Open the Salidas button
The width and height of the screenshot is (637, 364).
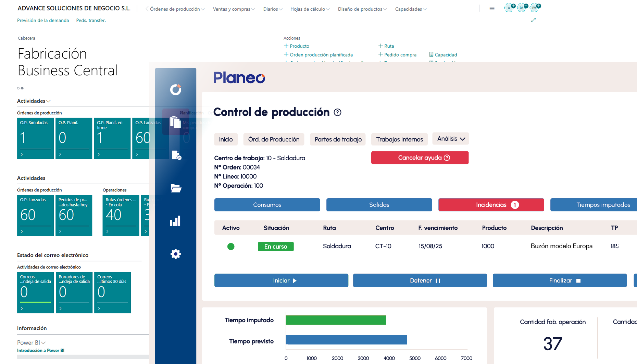[379, 205]
